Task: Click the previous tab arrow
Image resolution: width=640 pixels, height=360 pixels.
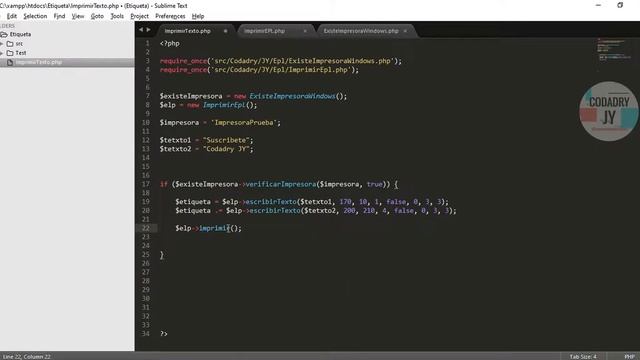Action: click(x=141, y=30)
